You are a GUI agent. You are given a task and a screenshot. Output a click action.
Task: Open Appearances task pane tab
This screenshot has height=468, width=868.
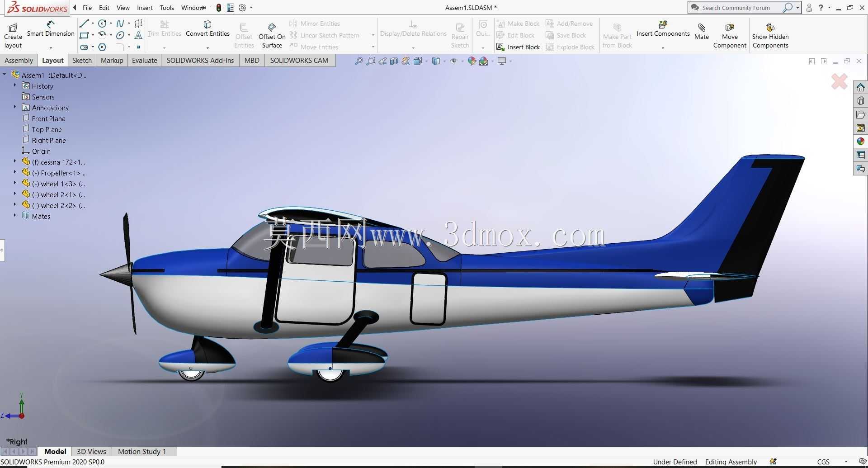pyautogui.click(x=860, y=142)
